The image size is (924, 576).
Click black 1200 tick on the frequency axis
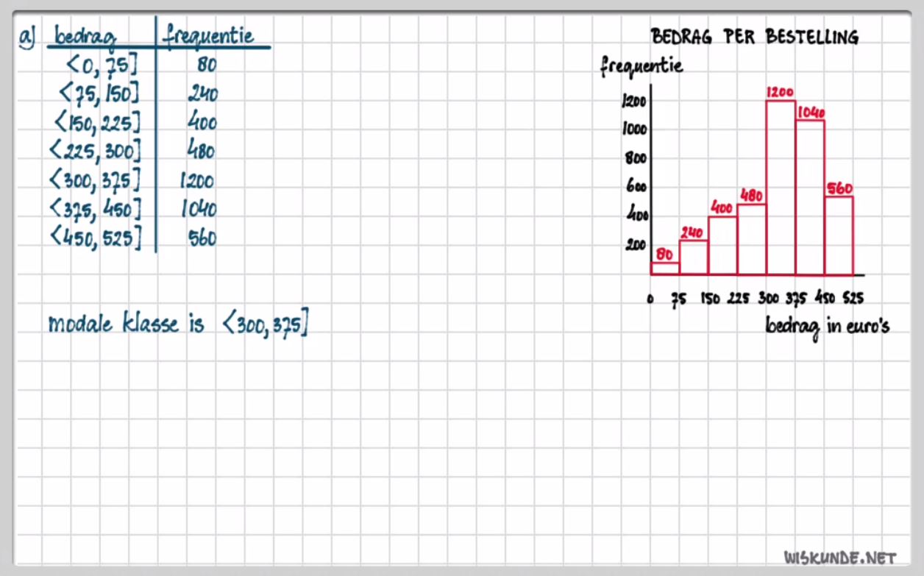[x=633, y=102]
